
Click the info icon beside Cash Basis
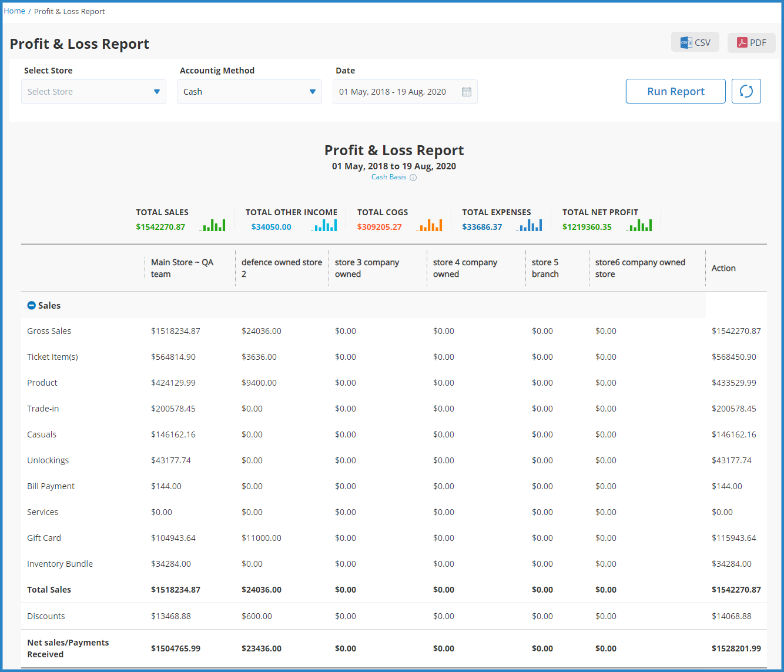(413, 178)
